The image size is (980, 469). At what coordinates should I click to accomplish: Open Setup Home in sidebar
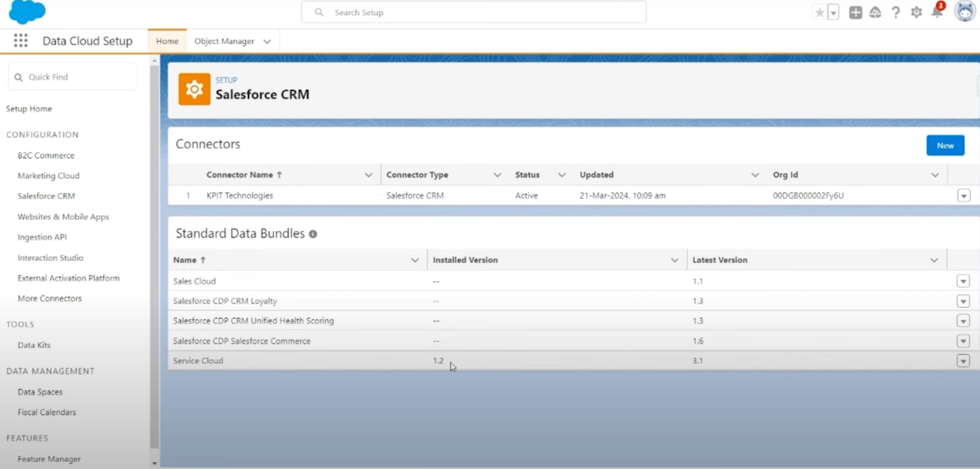click(29, 108)
